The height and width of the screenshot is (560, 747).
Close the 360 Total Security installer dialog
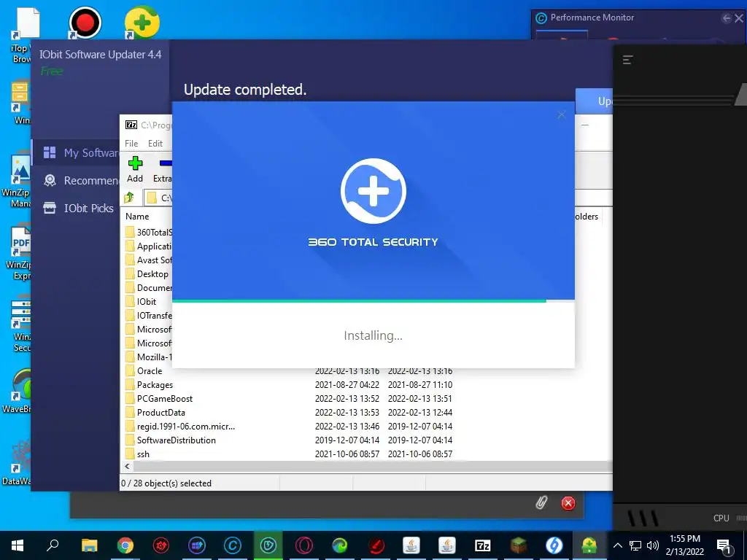click(561, 114)
